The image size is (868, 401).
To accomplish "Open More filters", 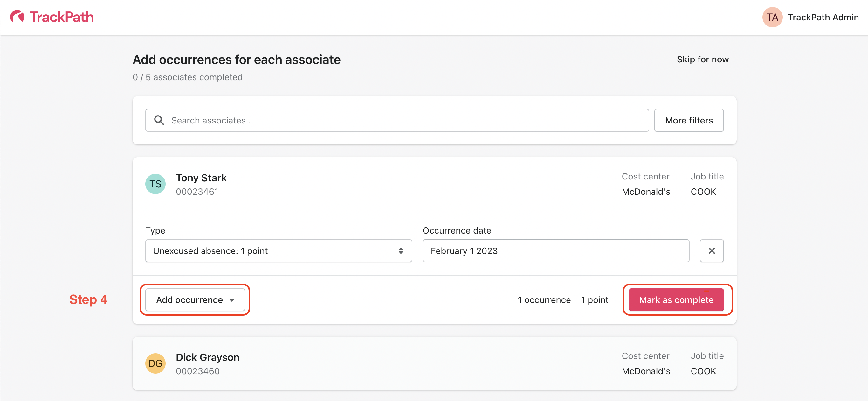I will 688,120.
